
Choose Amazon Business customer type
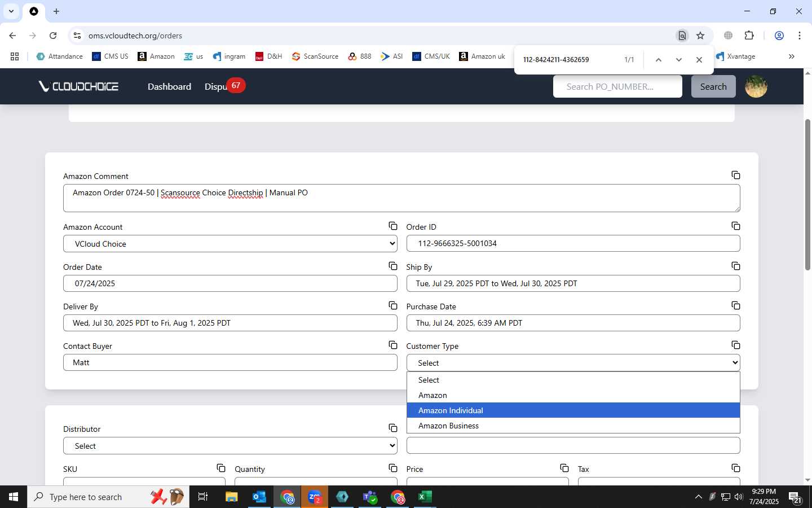coord(573,426)
